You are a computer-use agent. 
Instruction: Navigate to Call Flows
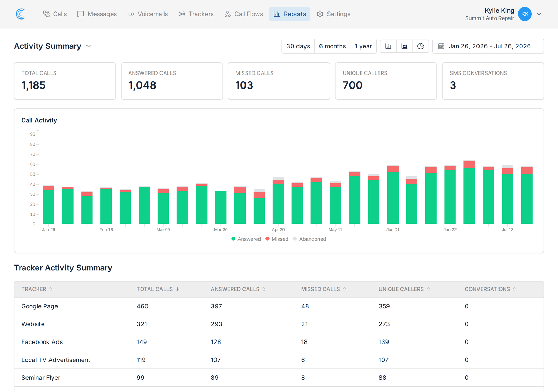coord(243,14)
